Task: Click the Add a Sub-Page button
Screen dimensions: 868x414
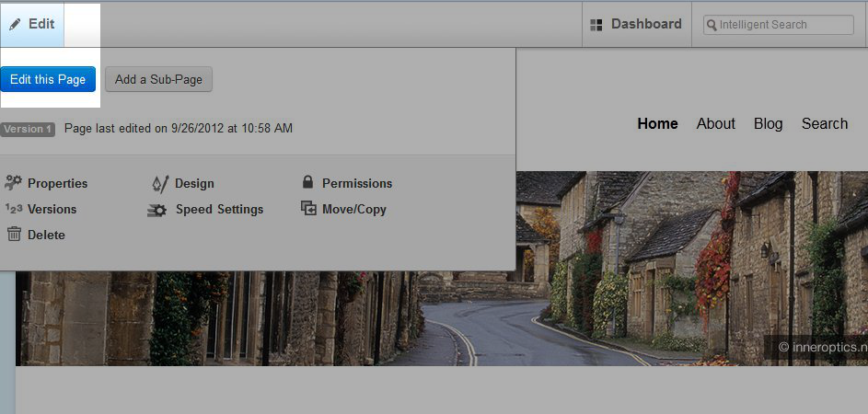Action: coord(158,79)
